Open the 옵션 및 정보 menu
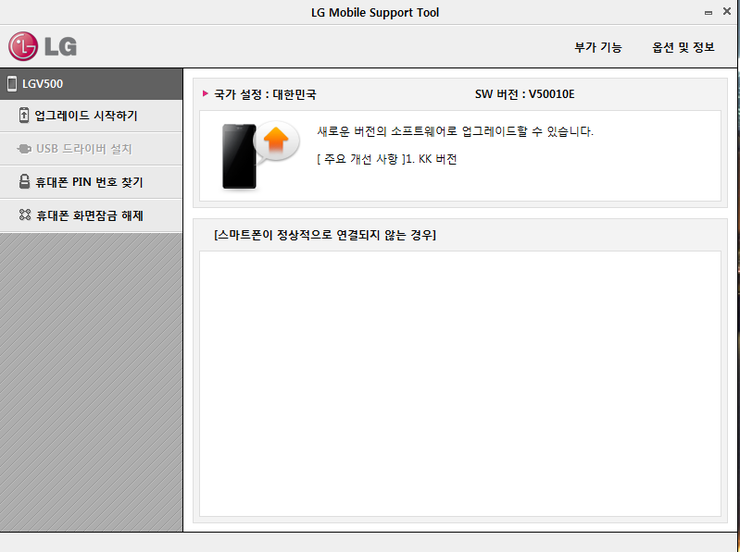 tap(683, 47)
